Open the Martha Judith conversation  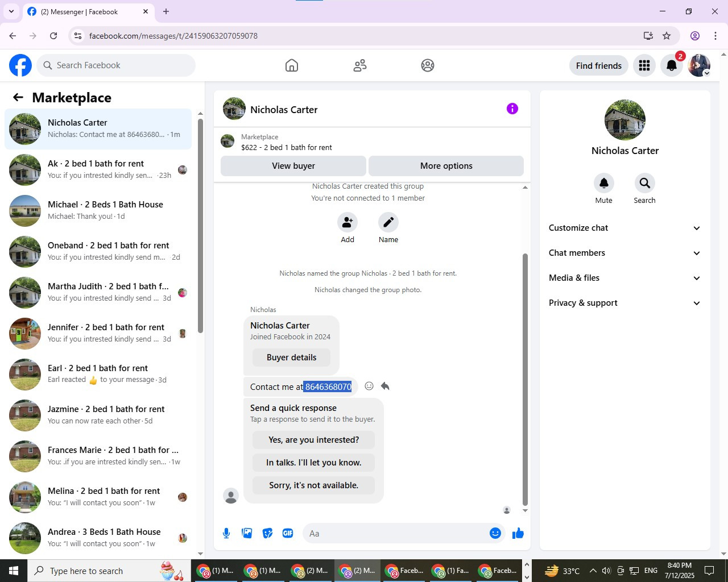[x=98, y=293]
